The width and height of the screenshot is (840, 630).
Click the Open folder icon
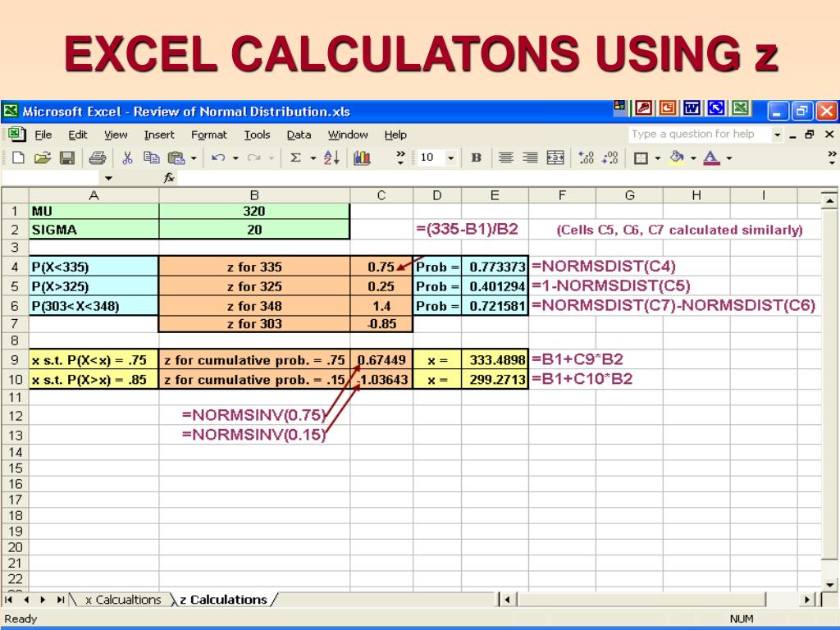[x=43, y=157]
